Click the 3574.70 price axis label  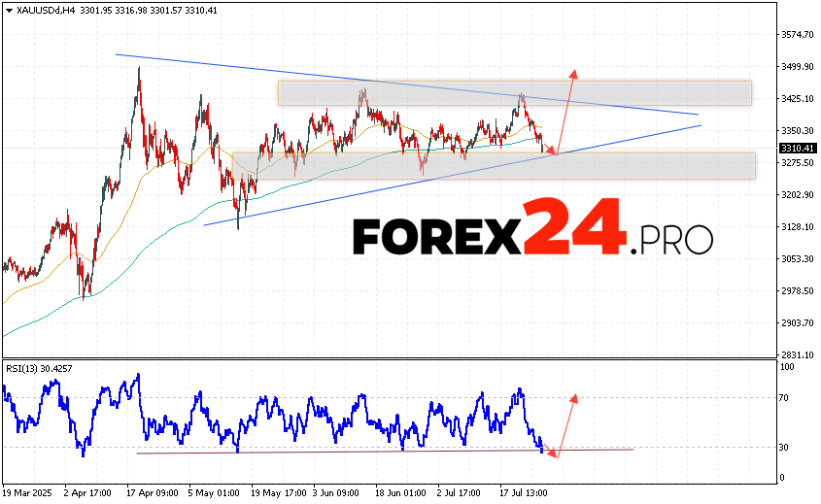tap(798, 35)
